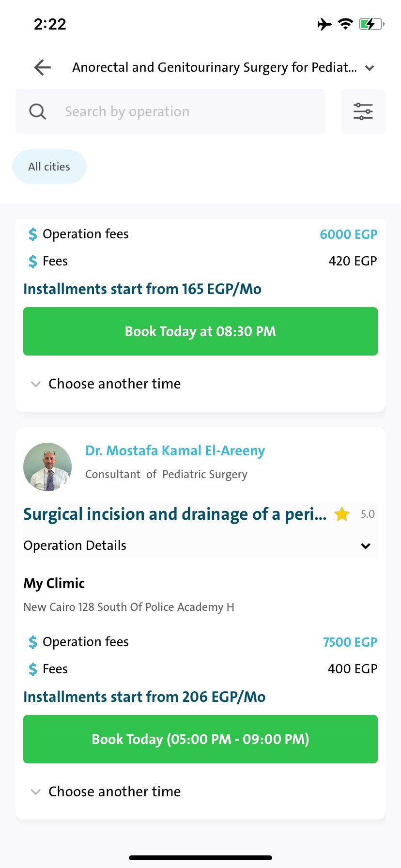The image size is (401, 868).
Task: Expand the specialty title dropdown chevron
Action: [370, 68]
